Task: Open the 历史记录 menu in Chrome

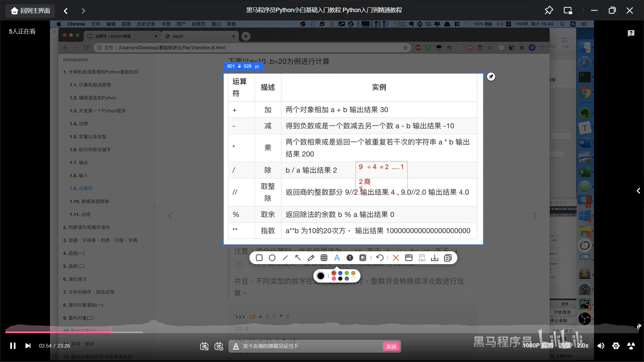Action: [146, 24]
